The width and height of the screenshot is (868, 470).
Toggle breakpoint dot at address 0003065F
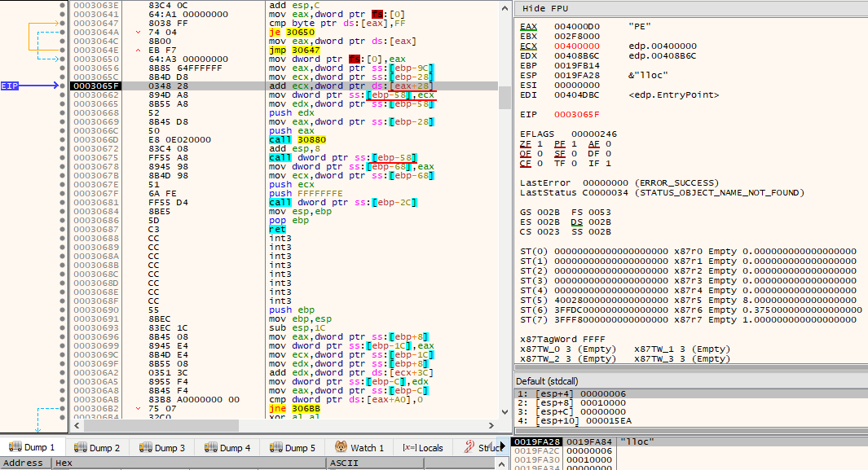point(62,86)
